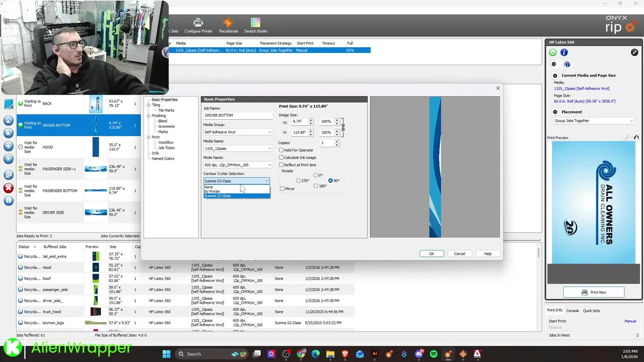The width and height of the screenshot is (644, 362).
Task: Select Named Colors tree item
Action: pyautogui.click(x=163, y=158)
